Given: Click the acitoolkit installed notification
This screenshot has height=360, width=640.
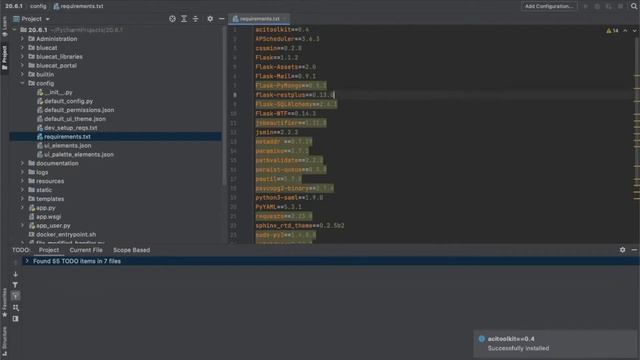Looking at the screenshot, I should click(x=556, y=344).
